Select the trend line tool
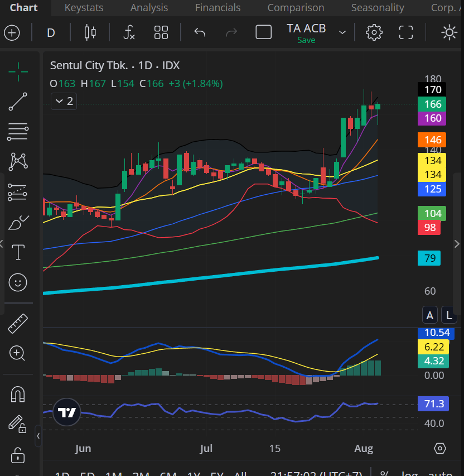464x476 pixels. (x=18, y=102)
